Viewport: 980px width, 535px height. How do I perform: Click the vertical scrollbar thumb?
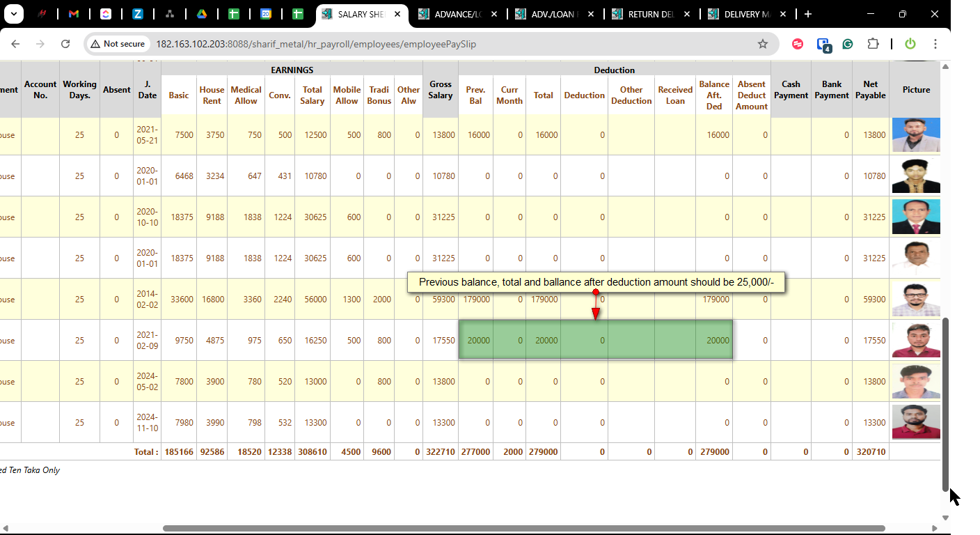945,404
